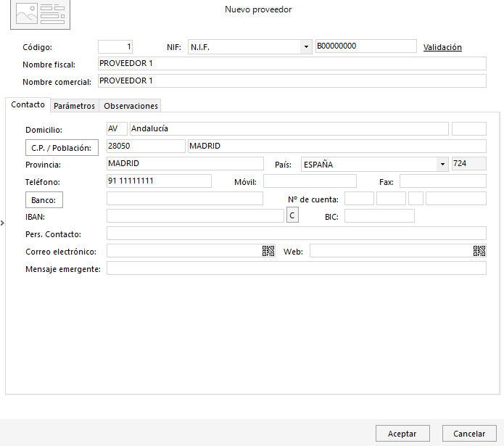The height and width of the screenshot is (446, 504).
Task: Click the Teléfono field
Action: tap(159, 181)
